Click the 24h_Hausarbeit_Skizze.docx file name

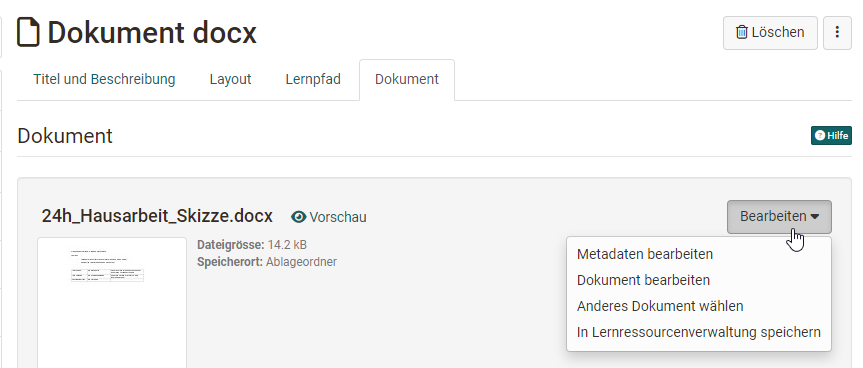[x=157, y=216]
